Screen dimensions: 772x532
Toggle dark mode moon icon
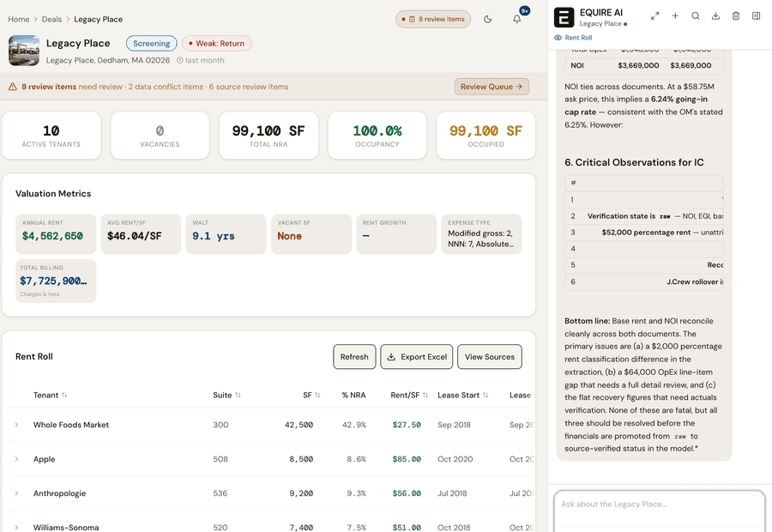tap(487, 19)
